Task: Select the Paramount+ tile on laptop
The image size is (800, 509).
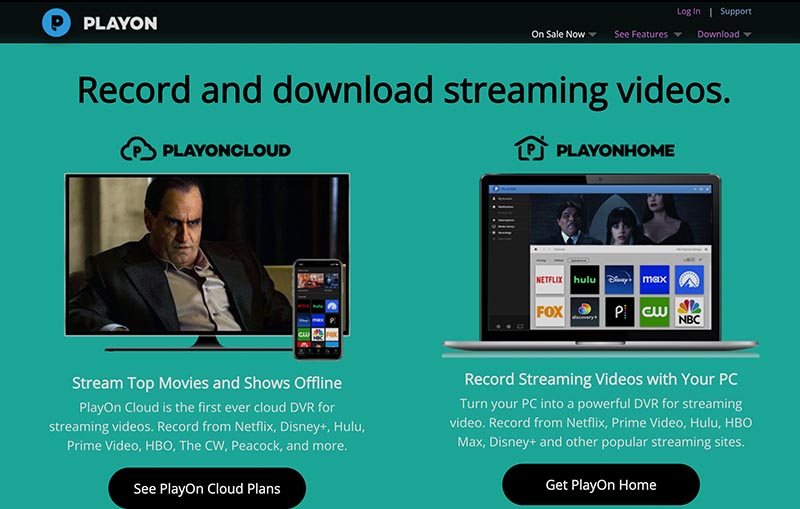Action: click(x=689, y=279)
